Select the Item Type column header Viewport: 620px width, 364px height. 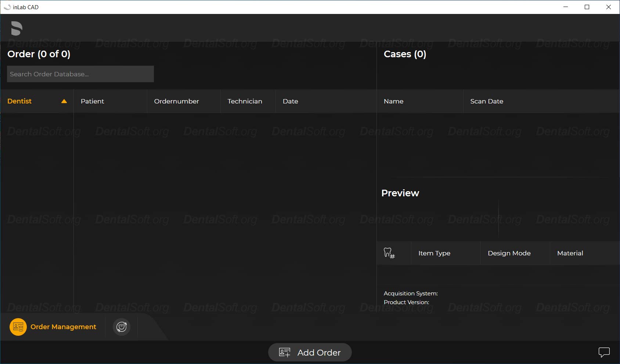434,253
